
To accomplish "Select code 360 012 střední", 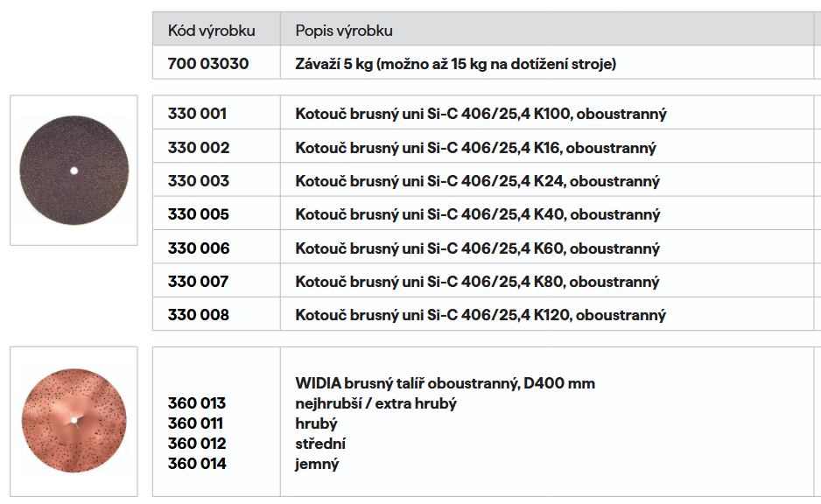I will pos(197,444).
